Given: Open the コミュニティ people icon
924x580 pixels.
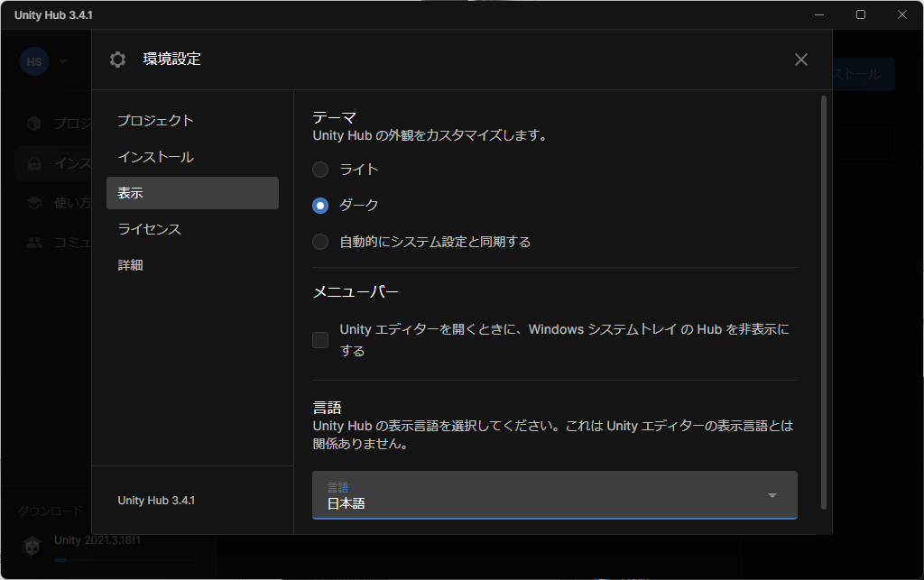Looking at the screenshot, I should tap(32, 242).
